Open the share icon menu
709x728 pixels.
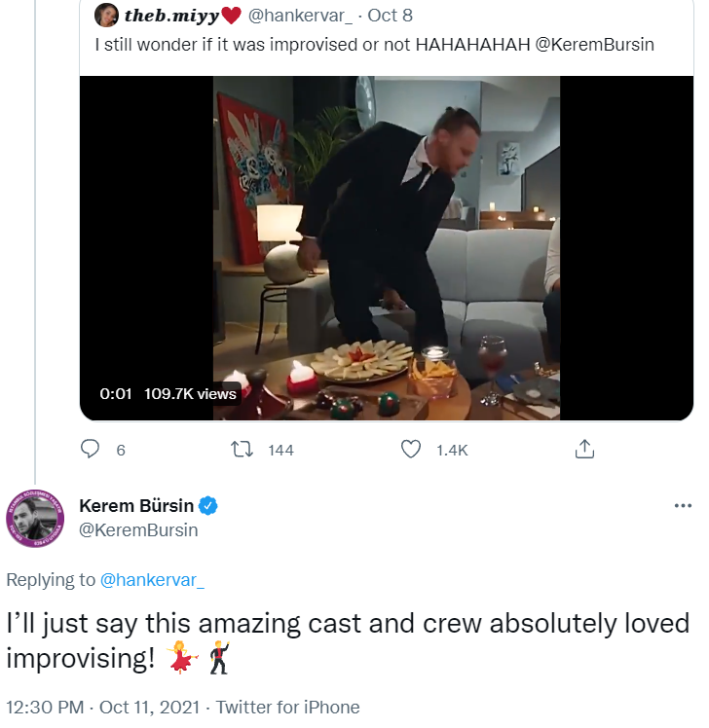pos(584,449)
